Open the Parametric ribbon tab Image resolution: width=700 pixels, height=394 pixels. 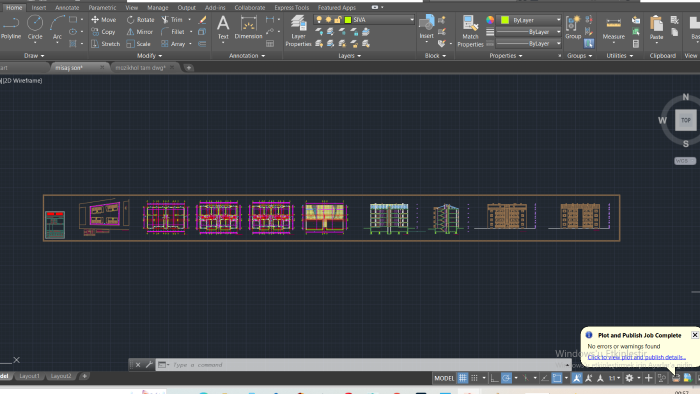tap(102, 8)
